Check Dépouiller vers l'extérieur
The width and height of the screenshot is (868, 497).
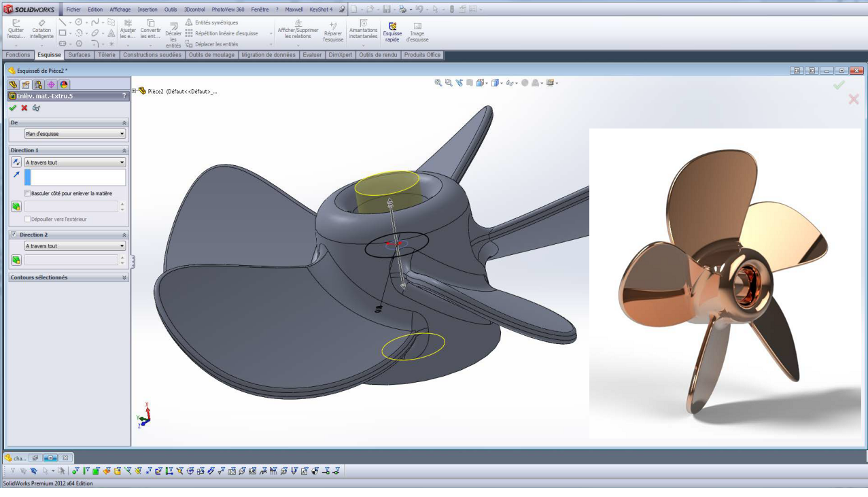point(28,219)
